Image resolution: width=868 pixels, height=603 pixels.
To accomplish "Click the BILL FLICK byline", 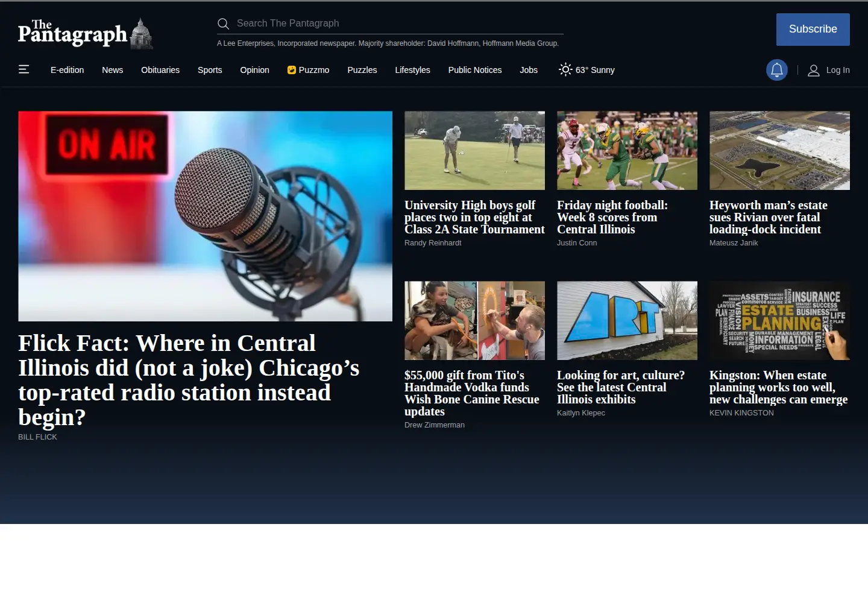I will 37,437.
